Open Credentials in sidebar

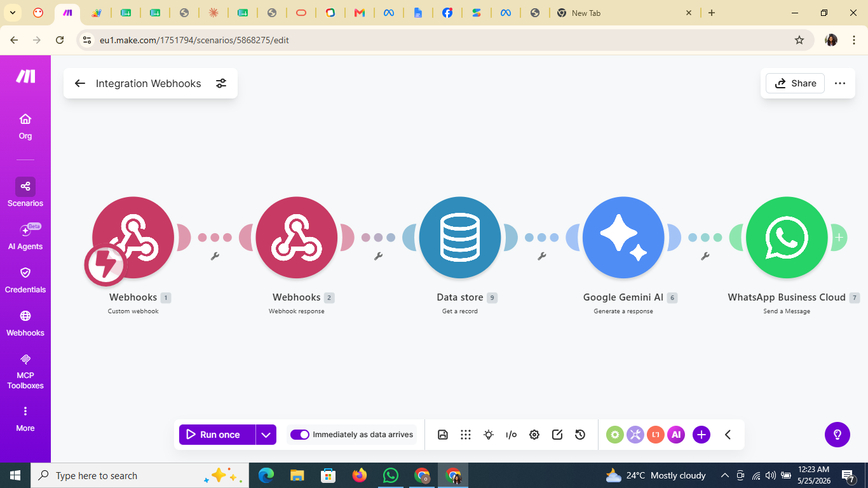click(25, 280)
